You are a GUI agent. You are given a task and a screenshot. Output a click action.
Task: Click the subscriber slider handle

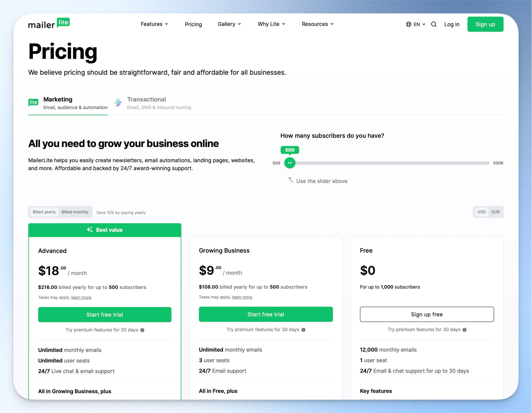click(x=290, y=163)
